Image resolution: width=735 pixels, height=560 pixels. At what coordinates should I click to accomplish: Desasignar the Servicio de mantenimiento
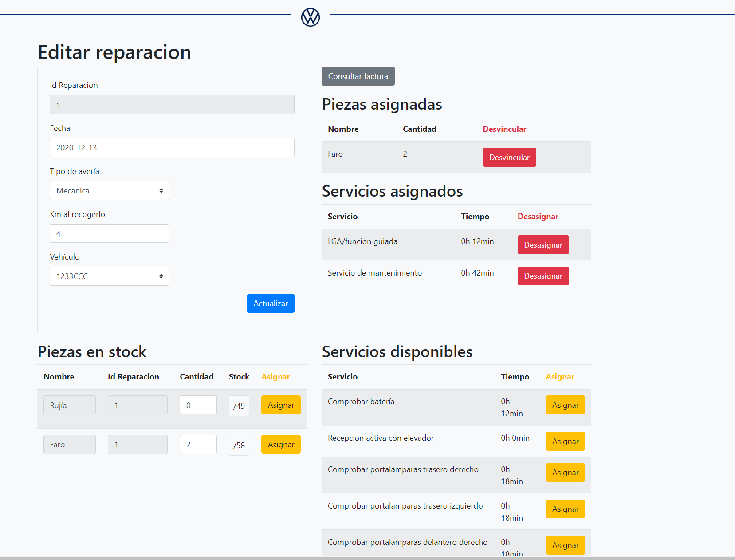point(543,276)
